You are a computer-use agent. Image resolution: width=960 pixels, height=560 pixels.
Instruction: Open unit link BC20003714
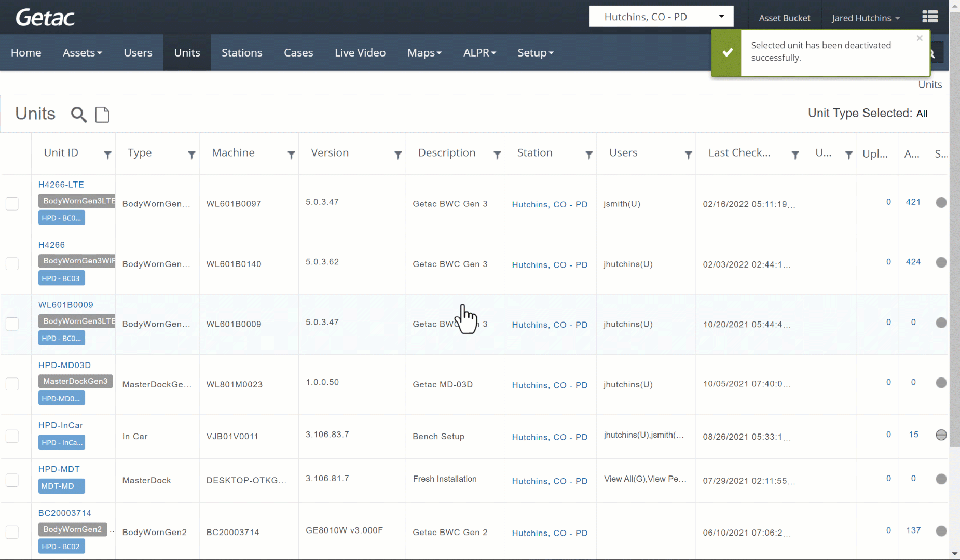(x=65, y=513)
